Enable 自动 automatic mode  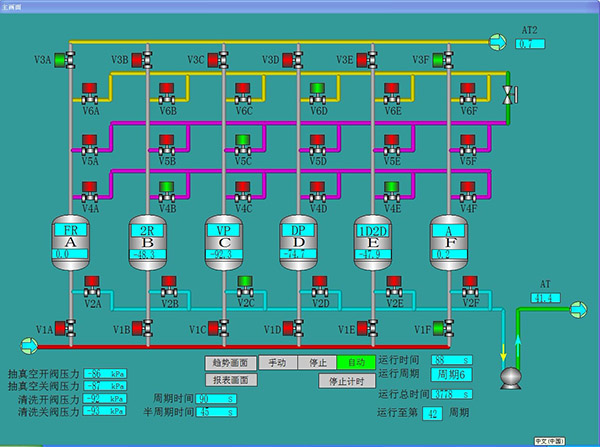tap(355, 362)
